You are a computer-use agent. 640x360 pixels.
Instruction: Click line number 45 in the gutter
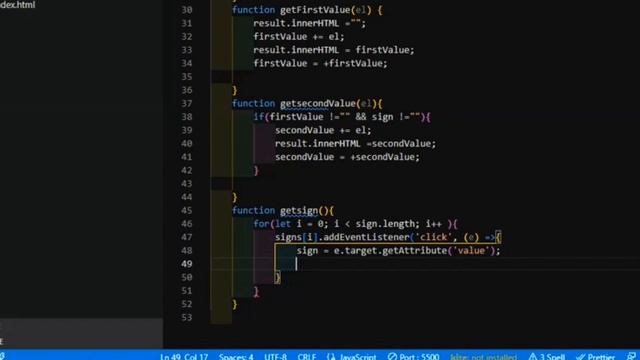point(187,210)
